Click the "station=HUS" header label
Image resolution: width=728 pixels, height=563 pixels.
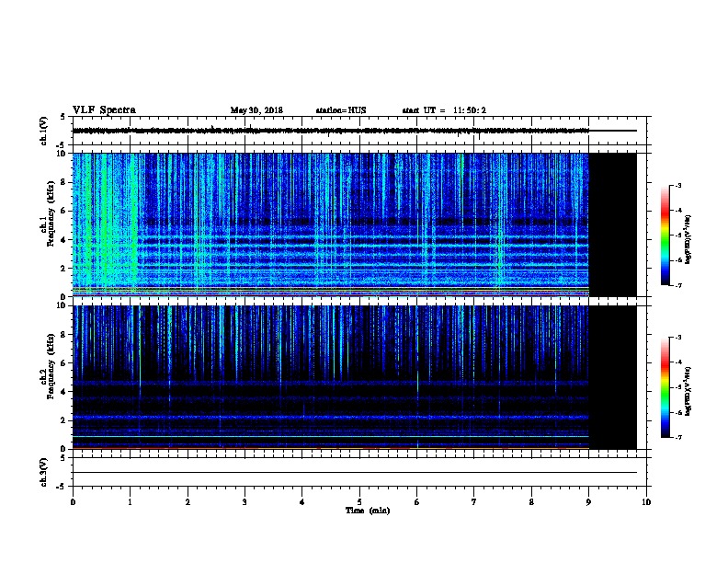(x=341, y=110)
